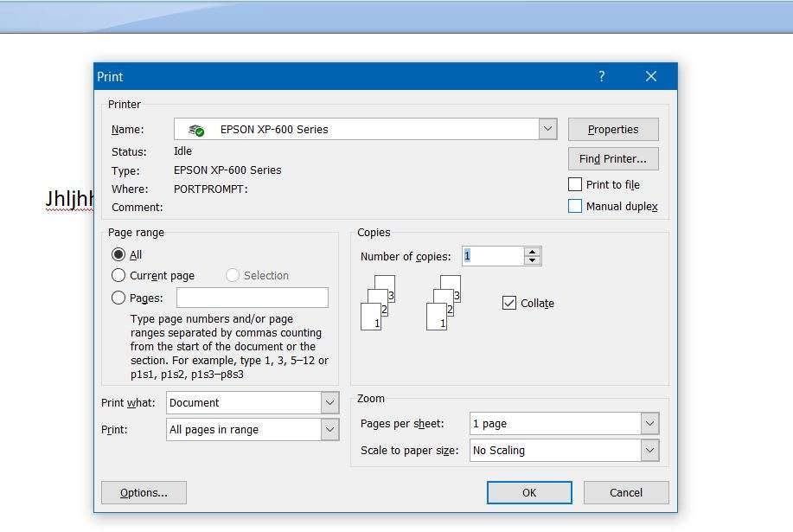
Task: Select the Pages radio button
Action: pyautogui.click(x=118, y=298)
